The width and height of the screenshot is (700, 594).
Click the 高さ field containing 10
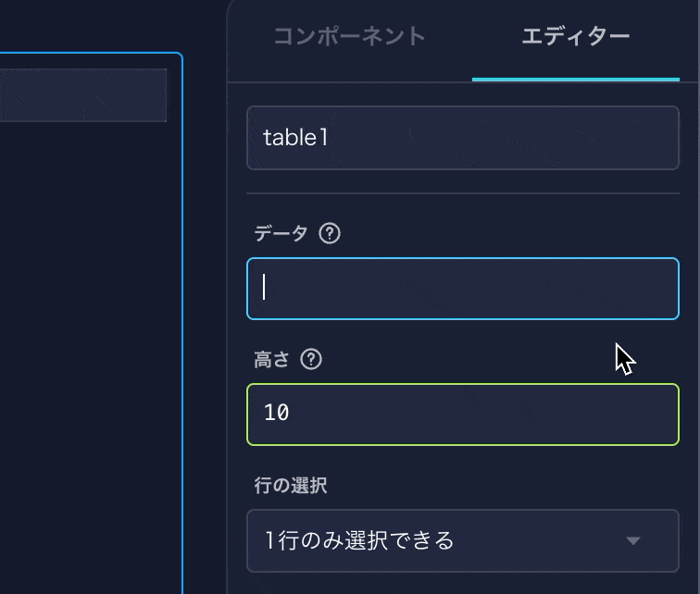coord(462,414)
